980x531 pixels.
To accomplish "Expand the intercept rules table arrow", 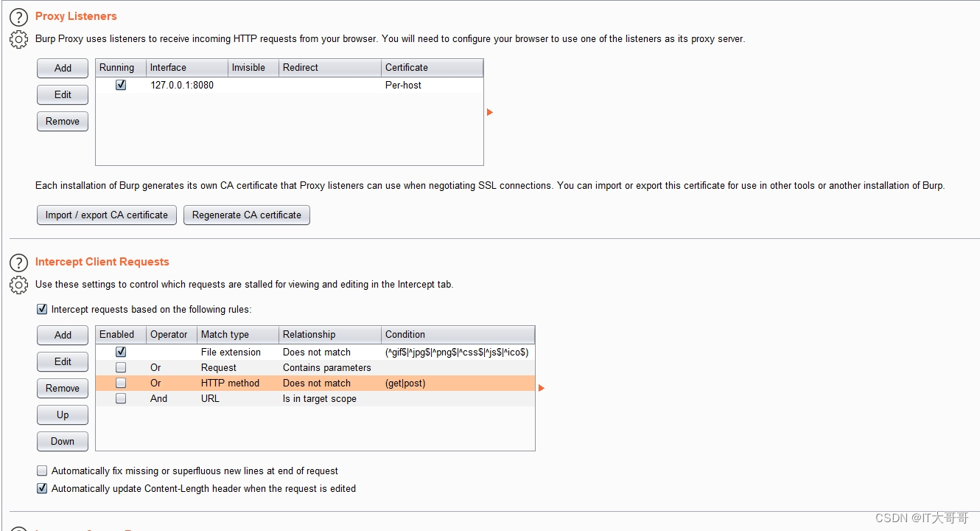I will (542, 388).
